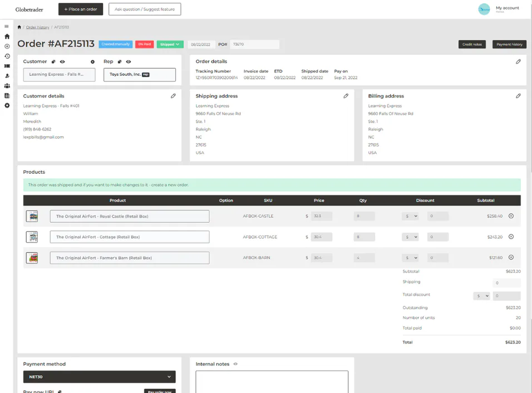Click the sidebar plus-circle new order icon
The width and height of the screenshot is (532, 393).
click(x=7, y=46)
